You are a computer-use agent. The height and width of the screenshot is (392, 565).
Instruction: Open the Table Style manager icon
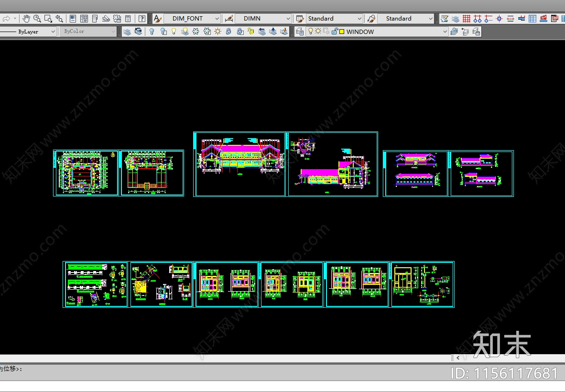click(299, 18)
